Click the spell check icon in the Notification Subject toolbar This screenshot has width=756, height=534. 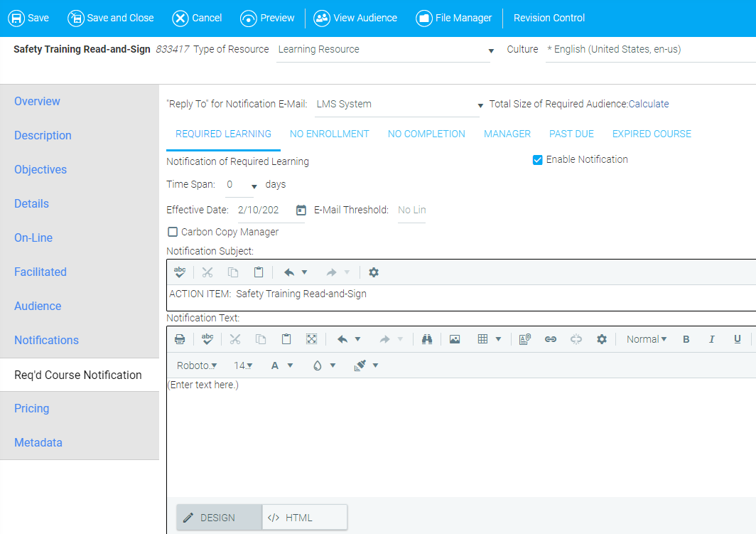180,272
